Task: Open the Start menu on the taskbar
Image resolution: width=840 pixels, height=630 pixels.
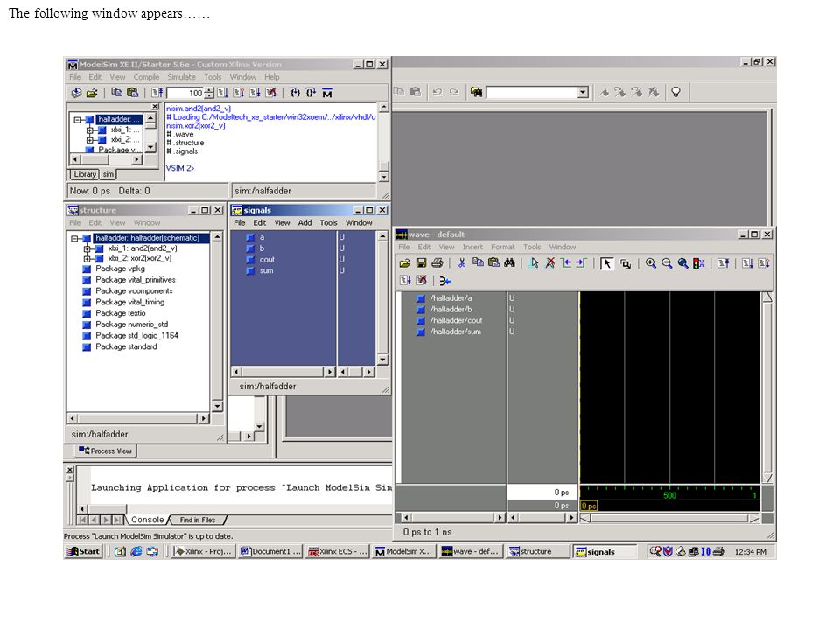Action: (83, 552)
